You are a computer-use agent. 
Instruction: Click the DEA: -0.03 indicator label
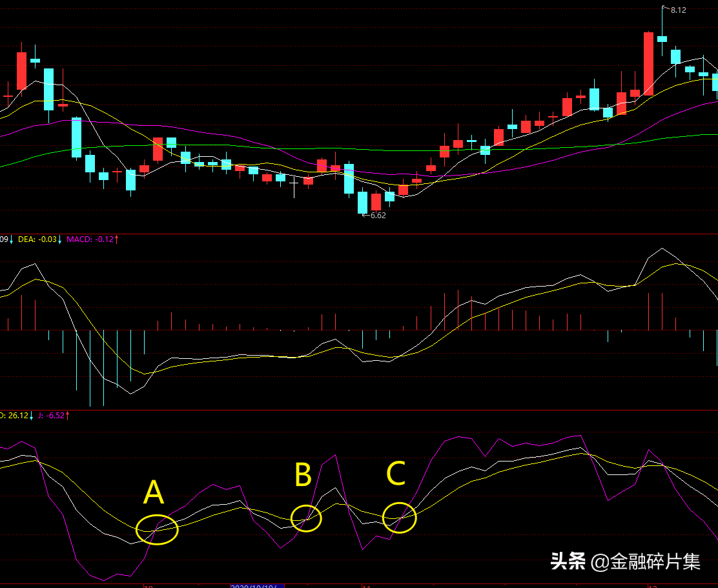point(37,239)
